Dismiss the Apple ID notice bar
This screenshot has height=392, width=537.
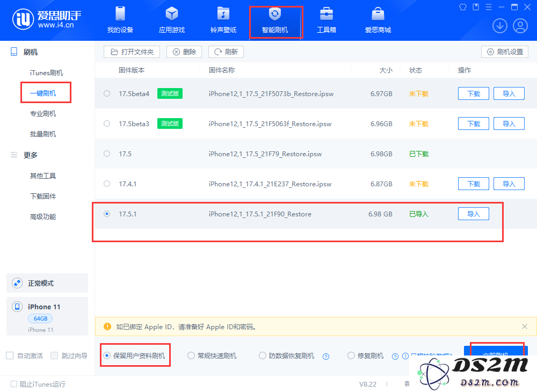point(524,326)
